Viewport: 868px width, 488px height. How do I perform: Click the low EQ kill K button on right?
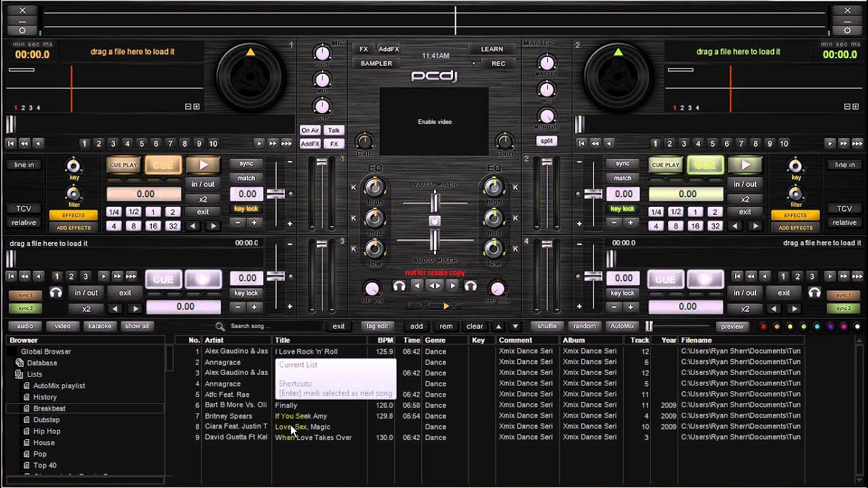point(516,250)
